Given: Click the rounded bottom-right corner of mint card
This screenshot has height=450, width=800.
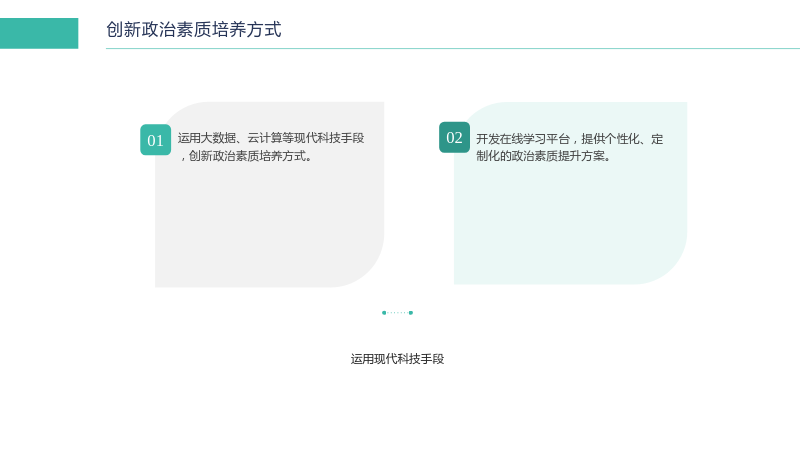Looking at the screenshot, I should [x=668, y=266].
